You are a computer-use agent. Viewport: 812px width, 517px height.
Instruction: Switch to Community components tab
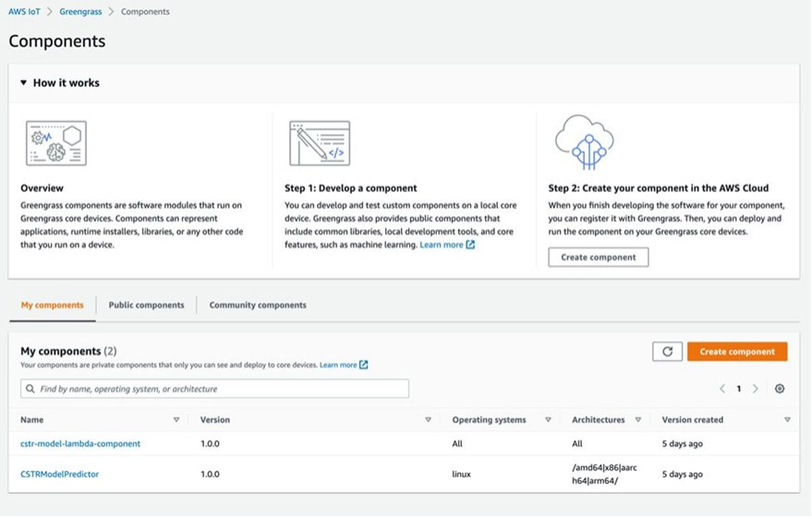258,305
